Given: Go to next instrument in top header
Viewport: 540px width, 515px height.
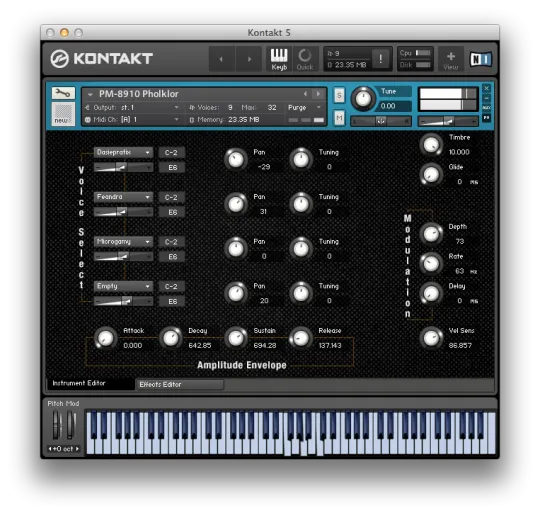Looking at the screenshot, I should [x=249, y=59].
